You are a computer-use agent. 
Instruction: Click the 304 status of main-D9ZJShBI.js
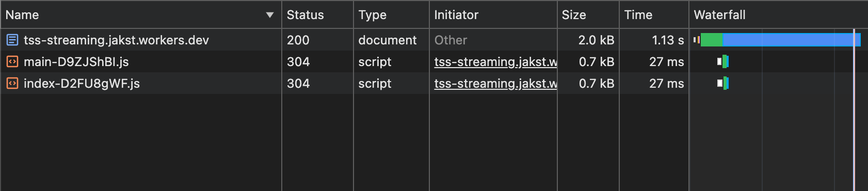pyautogui.click(x=298, y=61)
